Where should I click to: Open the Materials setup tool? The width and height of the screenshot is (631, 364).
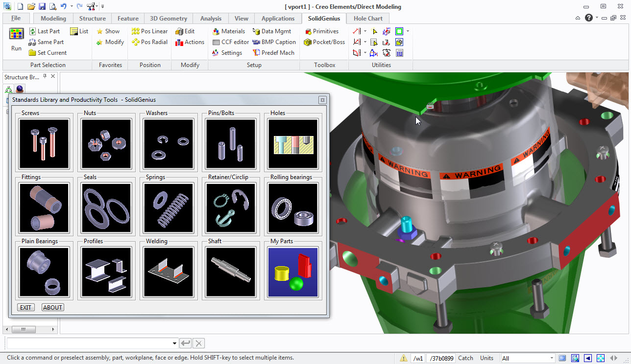(228, 31)
